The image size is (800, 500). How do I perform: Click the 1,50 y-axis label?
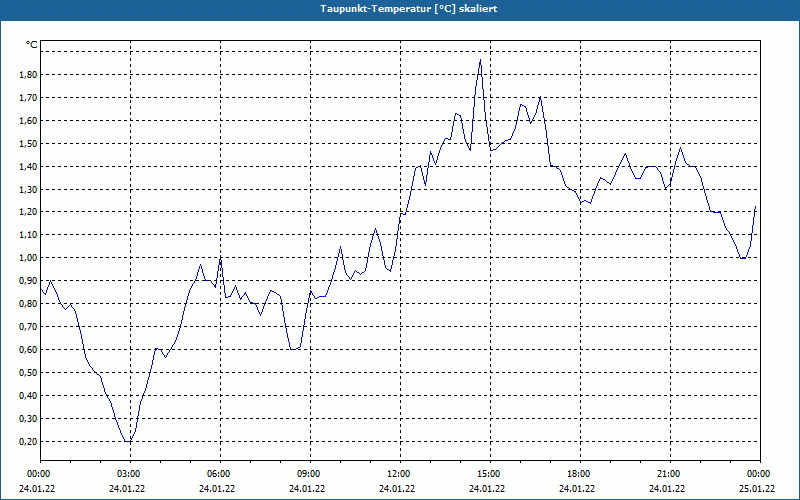(x=27, y=144)
